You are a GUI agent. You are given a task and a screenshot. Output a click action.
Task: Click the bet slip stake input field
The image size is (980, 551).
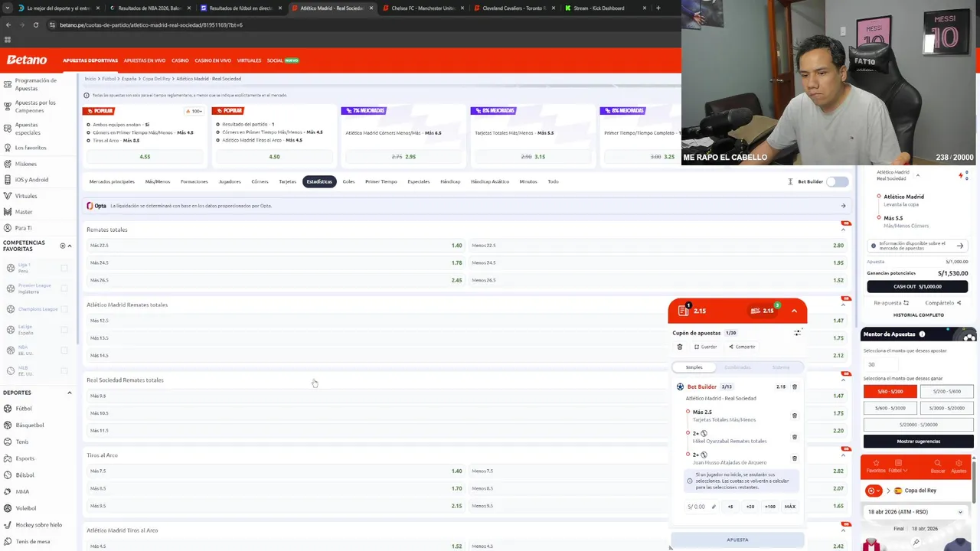pos(701,507)
